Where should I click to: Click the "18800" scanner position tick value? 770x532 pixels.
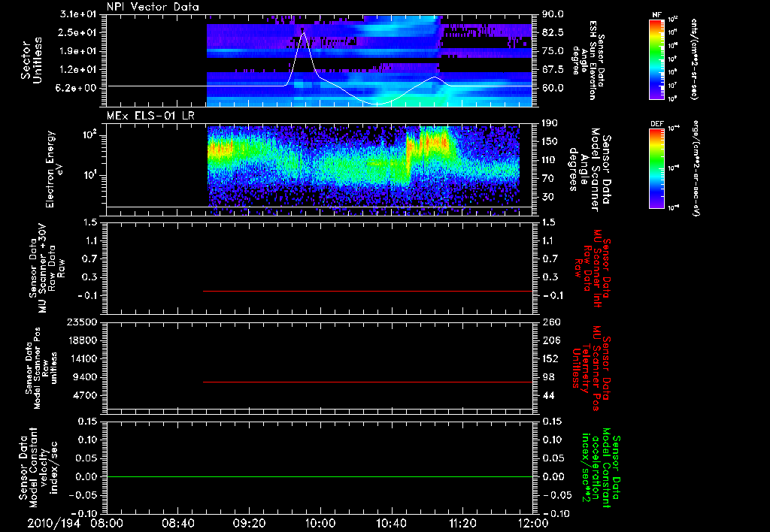(x=81, y=340)
